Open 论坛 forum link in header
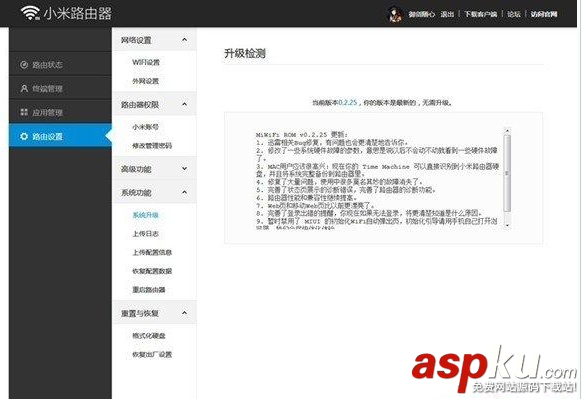582x399 pixels. (514, 14)
